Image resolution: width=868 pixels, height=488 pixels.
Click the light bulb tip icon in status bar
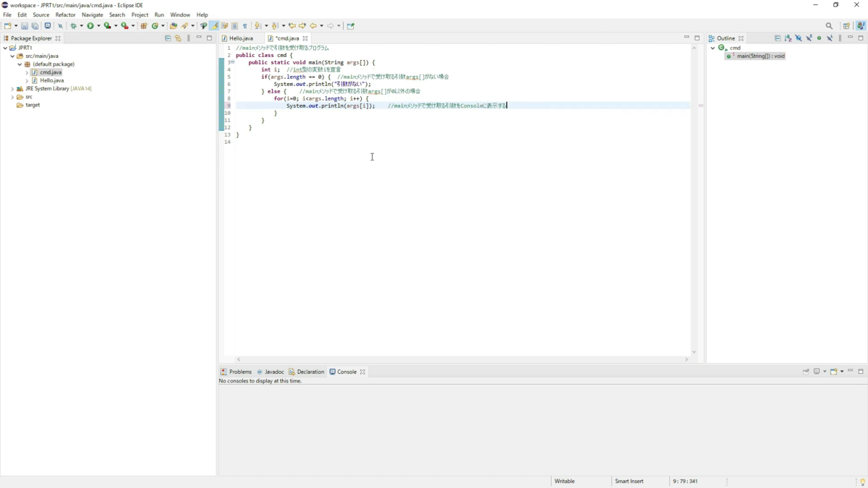point(862,481)
